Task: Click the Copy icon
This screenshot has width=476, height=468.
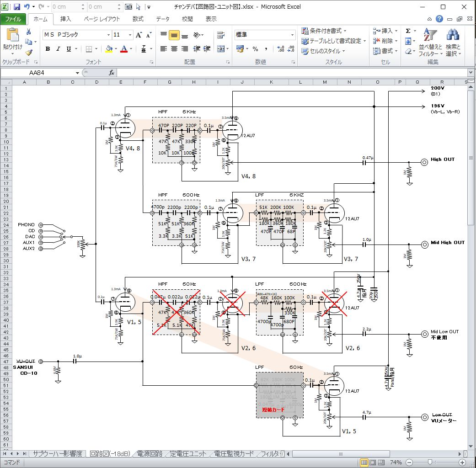Action: (x=28, y=42)
